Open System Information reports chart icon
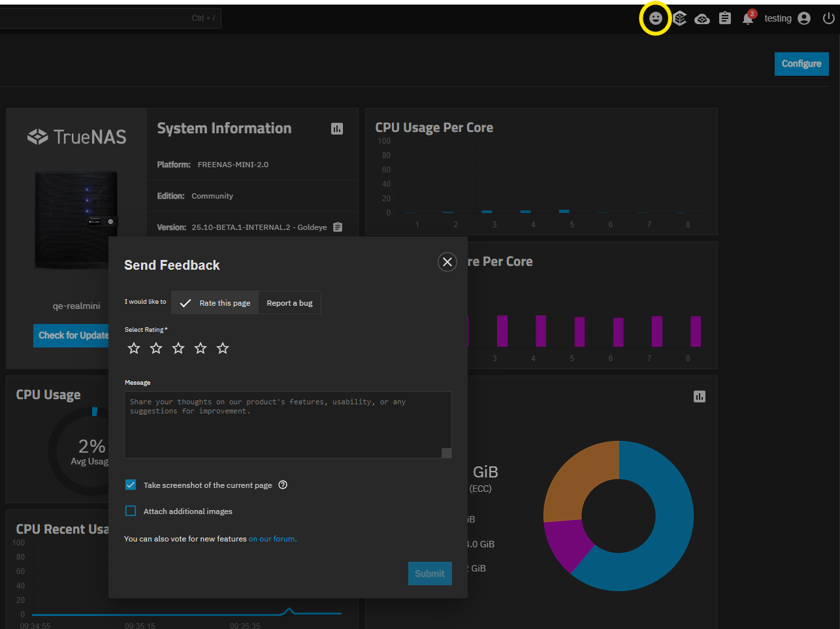Screen dimensions: 840x629 point(337,129)
